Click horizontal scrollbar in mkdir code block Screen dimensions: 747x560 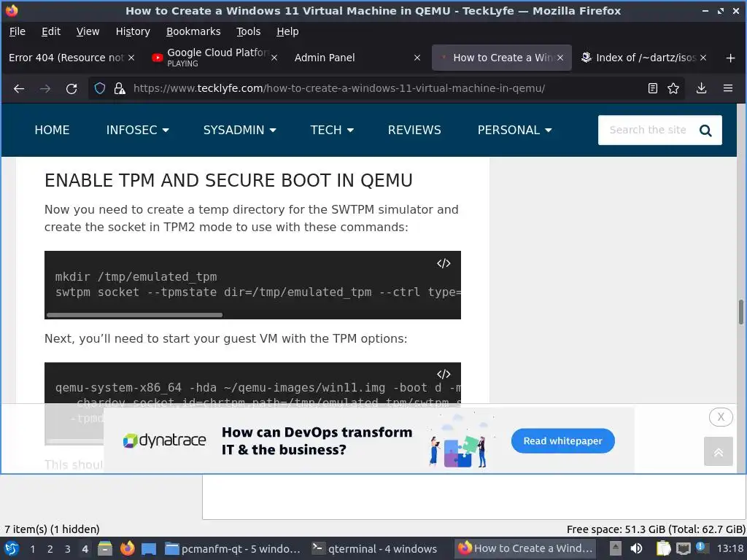coord(134,315)
